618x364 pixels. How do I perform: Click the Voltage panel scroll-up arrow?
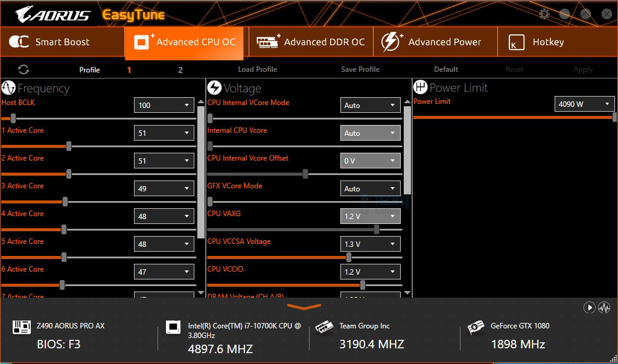point(407,102)
